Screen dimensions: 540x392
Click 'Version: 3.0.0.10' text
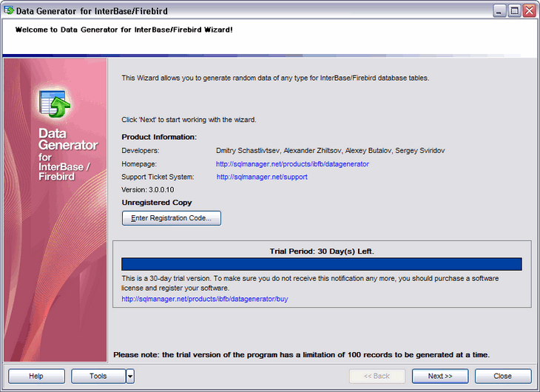click(148, 190)
